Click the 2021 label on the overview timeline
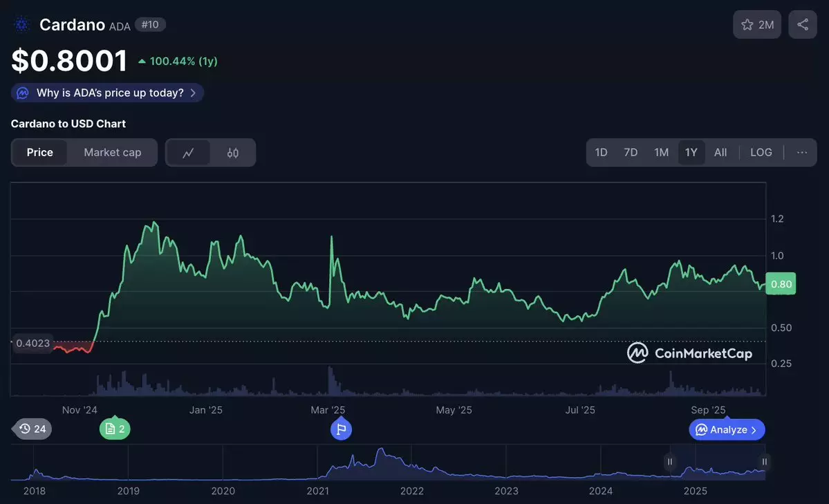The height and width of the screenshot is (504, 829). click(x=317, y=491)
